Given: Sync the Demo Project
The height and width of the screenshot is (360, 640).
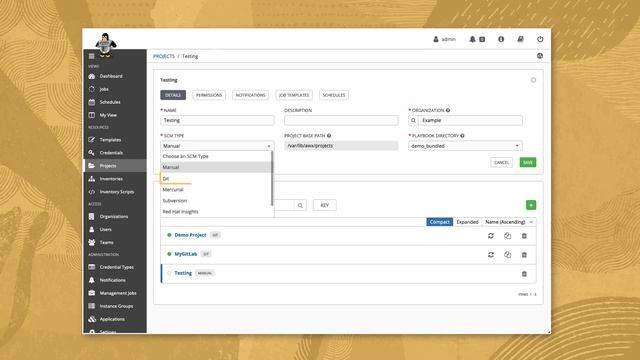Looking at the screenshot, I should coord(491,236).
